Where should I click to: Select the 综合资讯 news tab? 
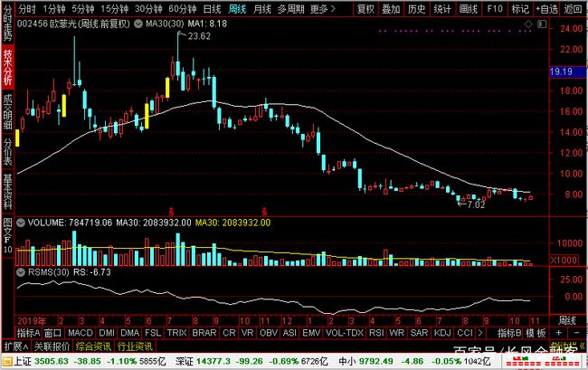coord(93,346)
